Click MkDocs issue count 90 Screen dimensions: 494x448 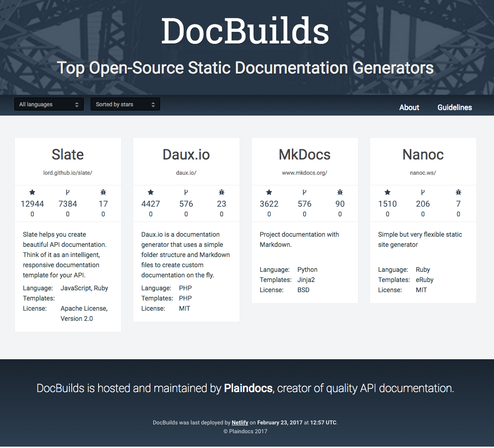click(x=340, y=204)
